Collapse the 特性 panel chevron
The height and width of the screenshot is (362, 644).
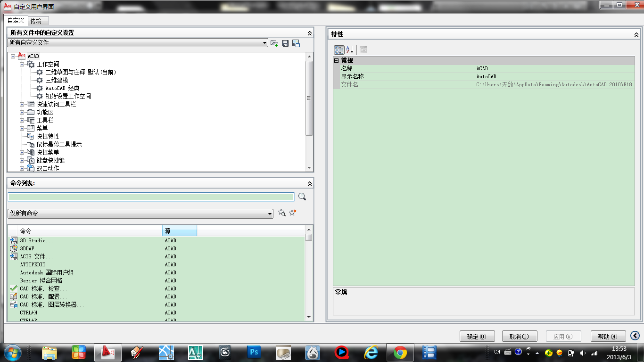click(636, 34)
